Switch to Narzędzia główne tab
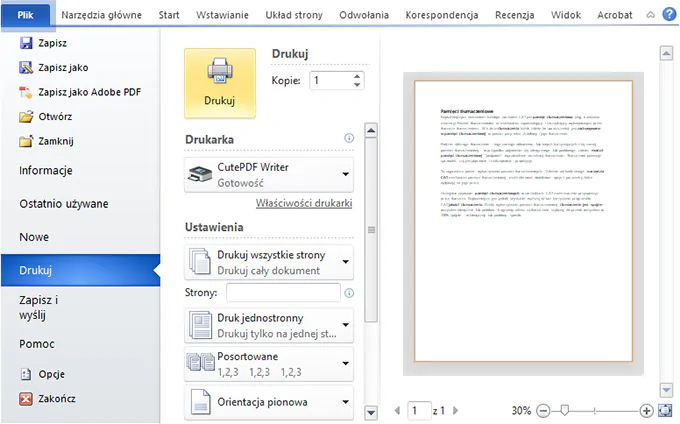This screenshot has width=680, height=424. tap(101, 15)
